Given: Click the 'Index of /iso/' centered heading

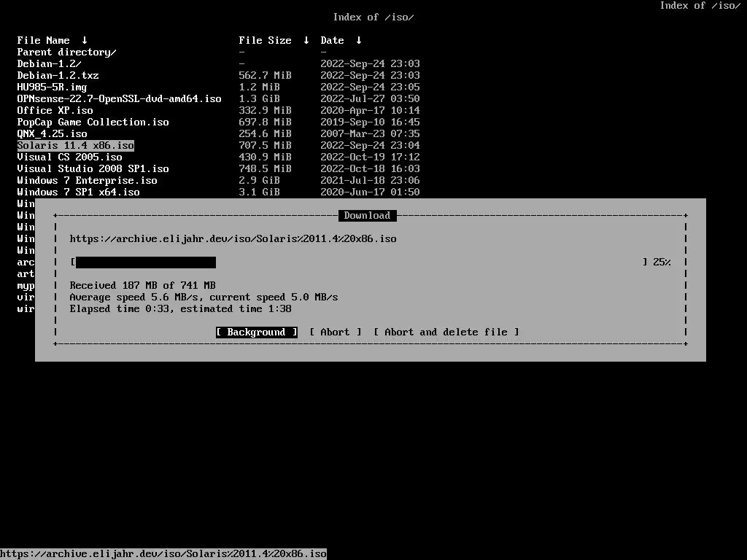Looking at the screenshot, I should click(373, 17).
